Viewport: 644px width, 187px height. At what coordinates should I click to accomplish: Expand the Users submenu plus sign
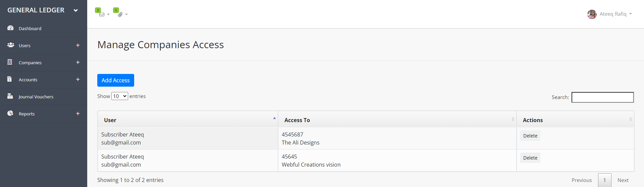tap(78, 45)
